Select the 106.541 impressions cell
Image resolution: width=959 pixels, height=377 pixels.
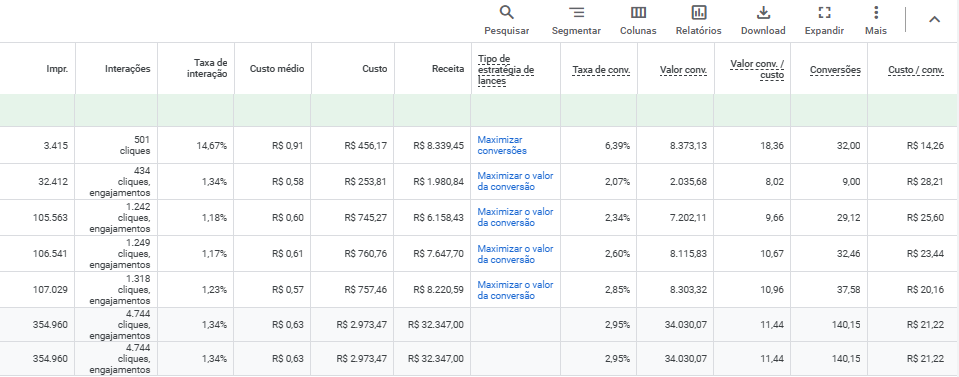[51, 254]
